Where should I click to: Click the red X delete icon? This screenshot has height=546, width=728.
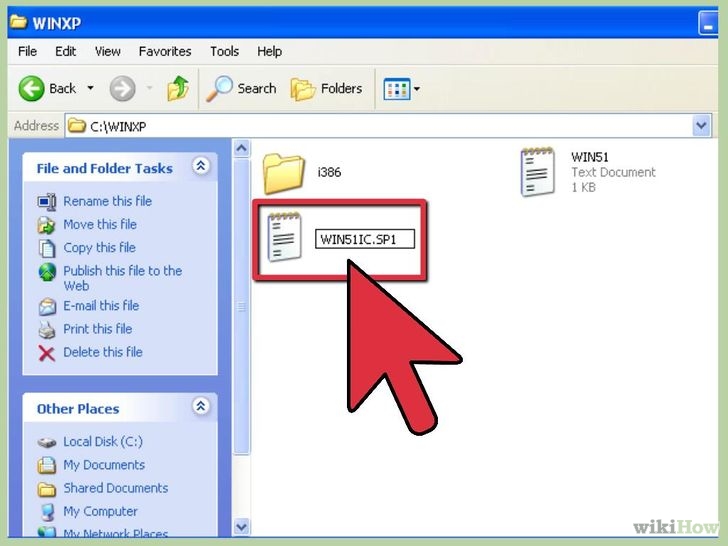(x=46, y=353)
